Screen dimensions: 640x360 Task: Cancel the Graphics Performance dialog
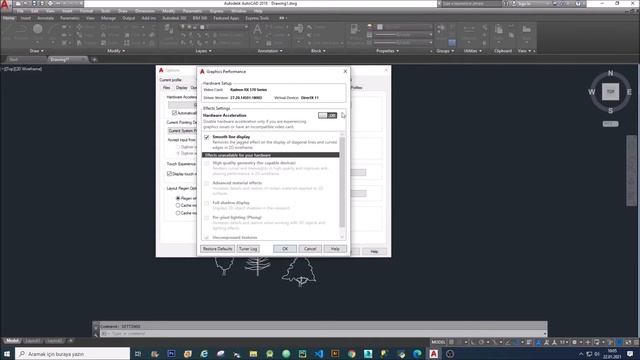310,249
